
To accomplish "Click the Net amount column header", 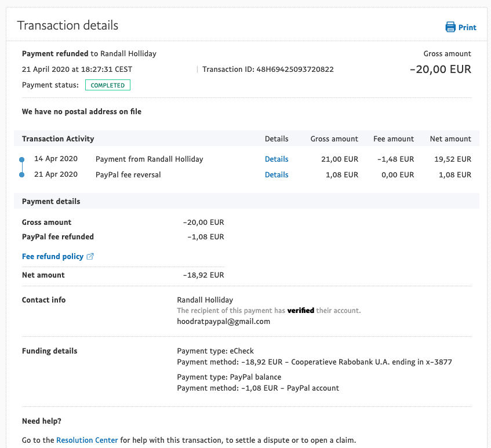I will (450, 139).
